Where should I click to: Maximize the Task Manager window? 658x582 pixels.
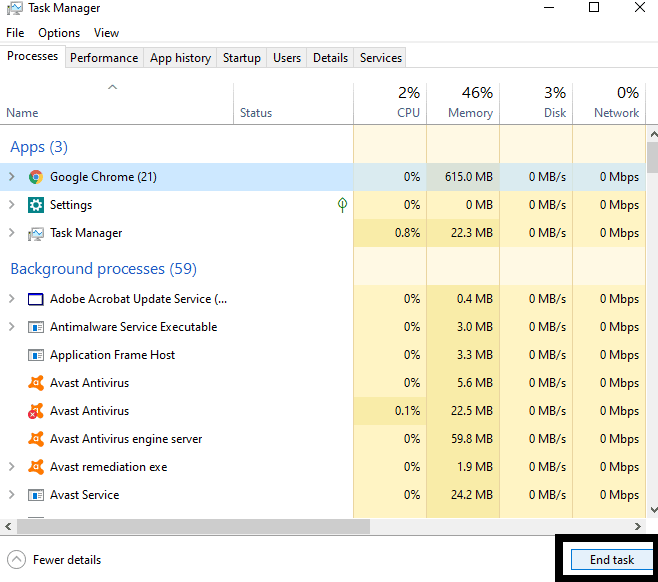tap(594, 8)
